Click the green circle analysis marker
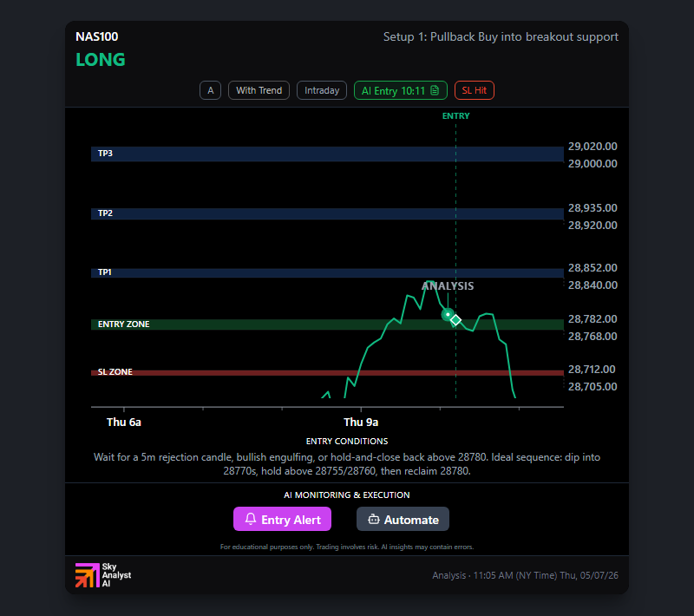Image resolution: width=694 pixels, height=616 pixels. (448, 315)
